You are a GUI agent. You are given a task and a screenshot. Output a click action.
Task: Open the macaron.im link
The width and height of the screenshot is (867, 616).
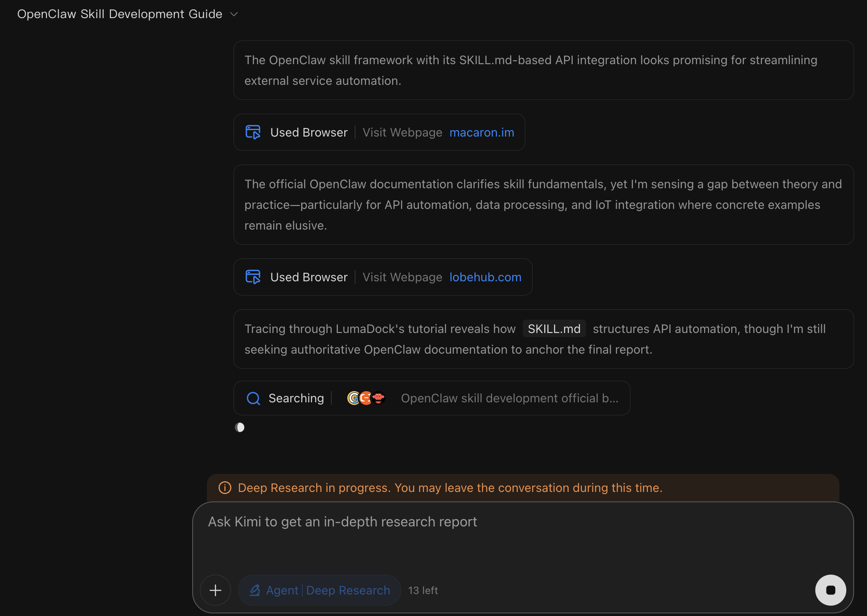pos(482,133)
